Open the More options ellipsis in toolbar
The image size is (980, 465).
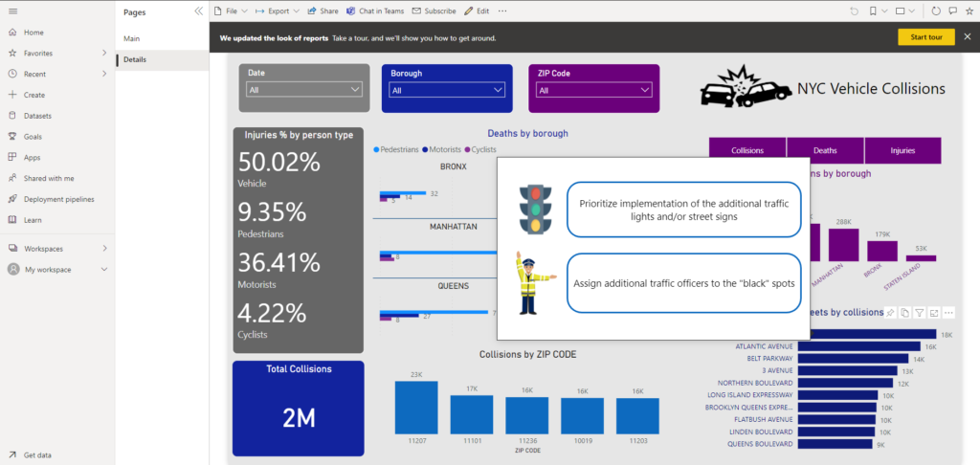click(502, 11)
